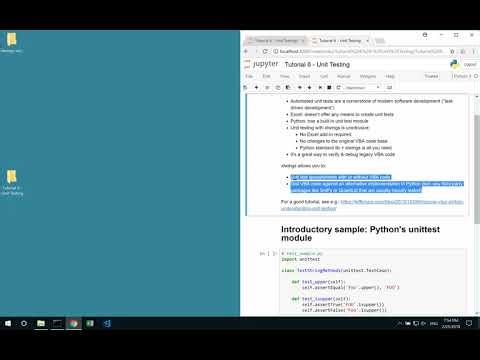This screenshot has height=360, width=480.
Task: Reload the page in the browser
Action: pos(265,51)
